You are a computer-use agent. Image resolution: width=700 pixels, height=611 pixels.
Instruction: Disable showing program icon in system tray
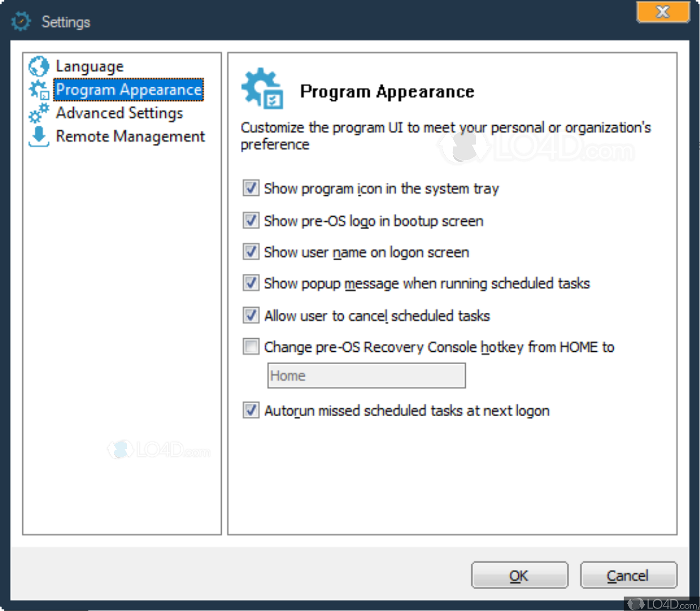(x=251, y=188)
